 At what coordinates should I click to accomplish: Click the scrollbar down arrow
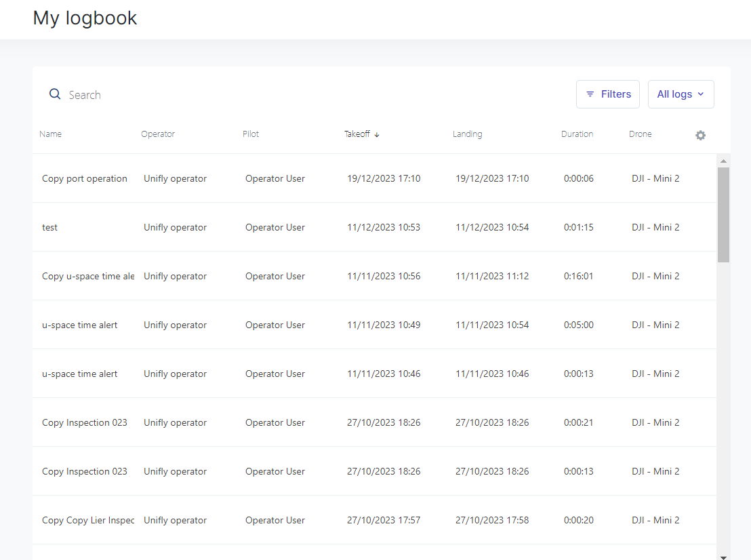click(x=723, y=555)
